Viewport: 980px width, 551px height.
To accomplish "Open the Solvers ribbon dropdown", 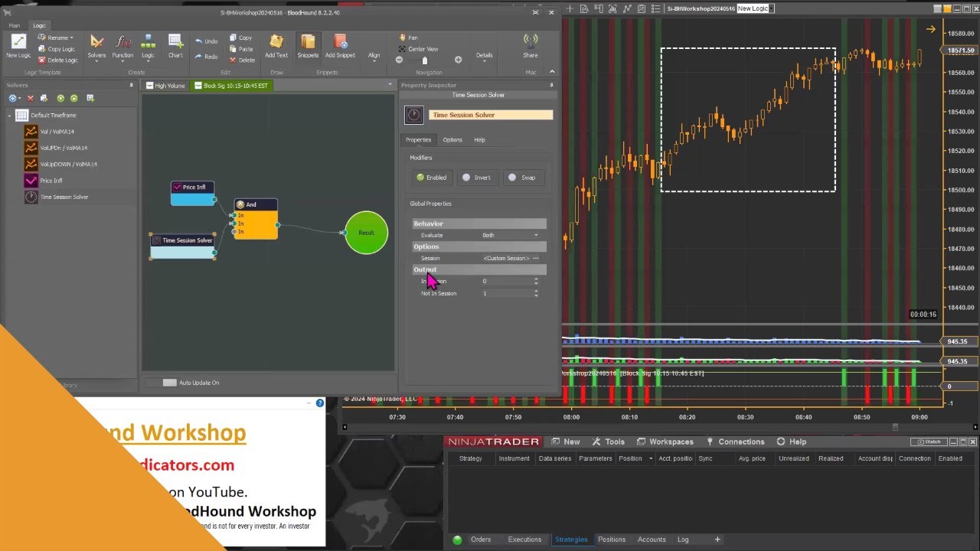I will pyautogui.click(x=96, y=46).
